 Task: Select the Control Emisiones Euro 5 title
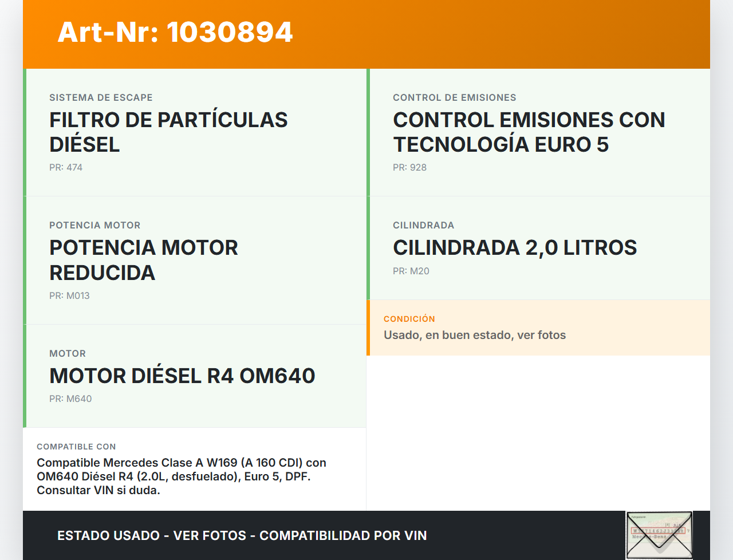[x=529, y=132]
